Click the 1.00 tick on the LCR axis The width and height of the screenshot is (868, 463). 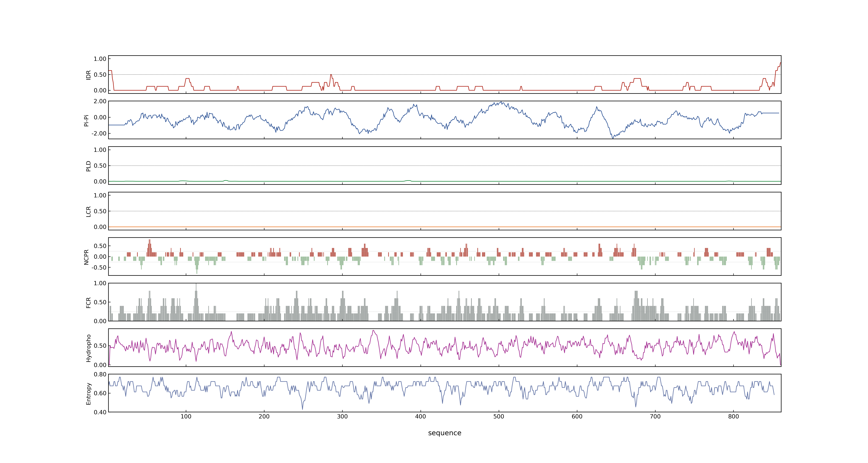point(100,195)
